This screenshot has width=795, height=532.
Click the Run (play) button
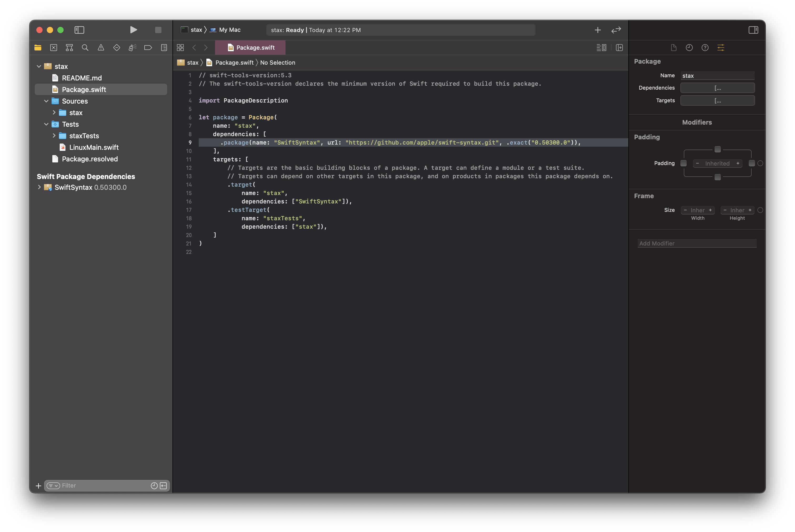133,30
